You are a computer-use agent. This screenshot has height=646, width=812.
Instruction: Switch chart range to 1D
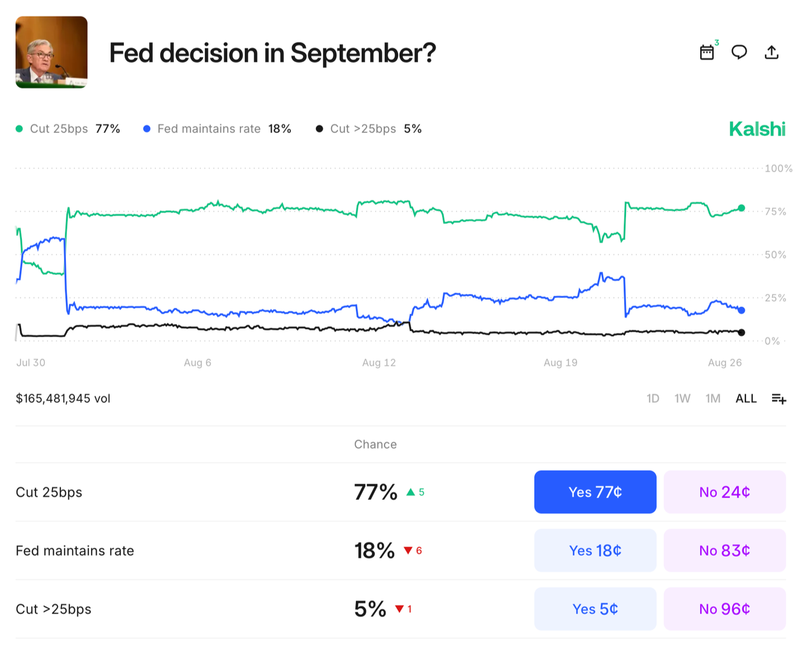[x=652, y=399]
